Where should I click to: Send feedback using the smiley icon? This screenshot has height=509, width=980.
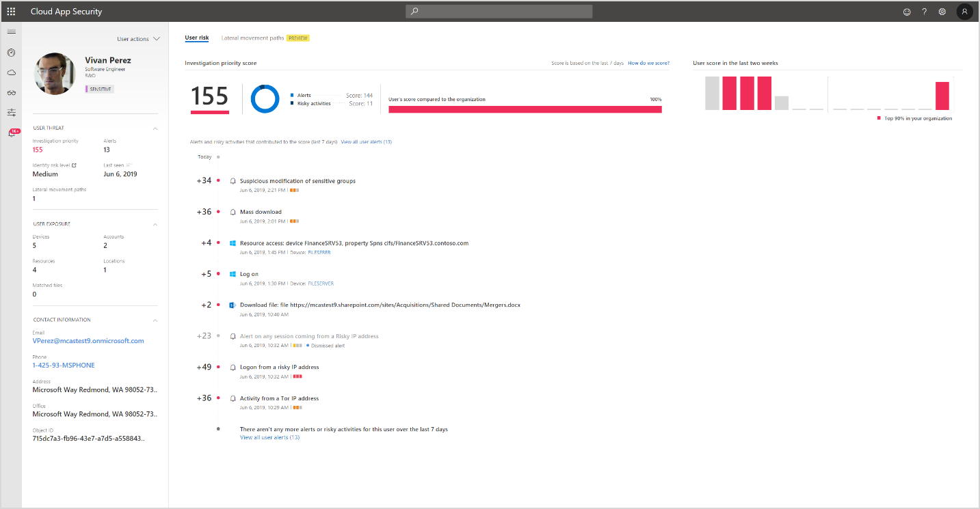907,12
